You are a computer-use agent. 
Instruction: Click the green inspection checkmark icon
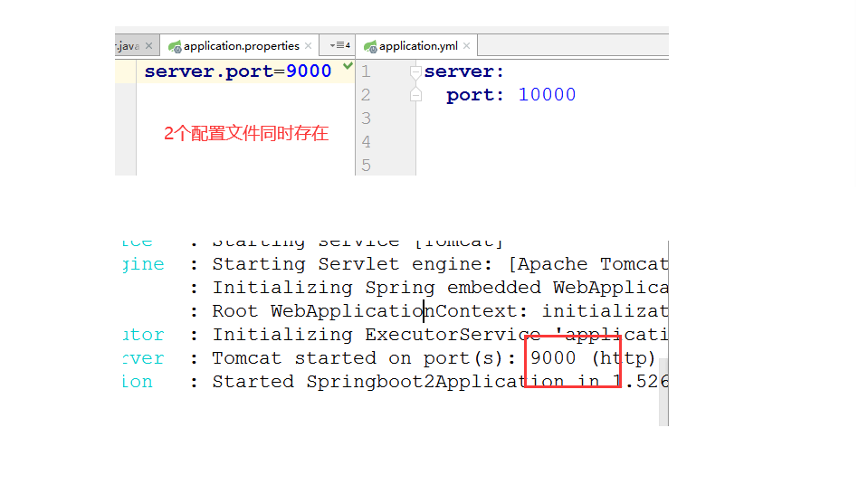tap(348, 66)
